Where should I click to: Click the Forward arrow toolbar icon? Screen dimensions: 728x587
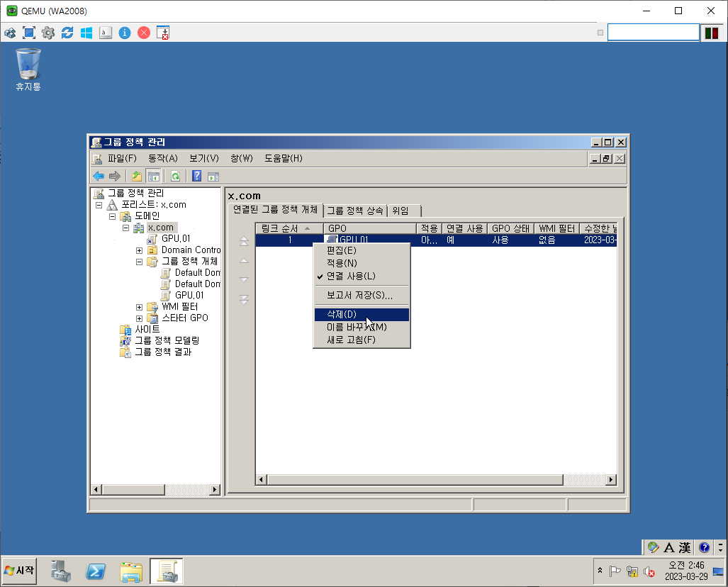(115, 176)
